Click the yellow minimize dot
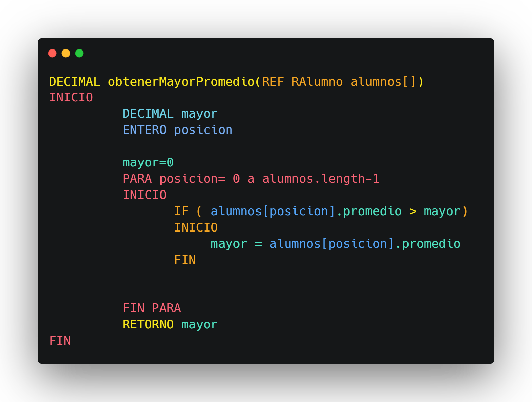Screen dimensions: 532x402 click(66, 53)
